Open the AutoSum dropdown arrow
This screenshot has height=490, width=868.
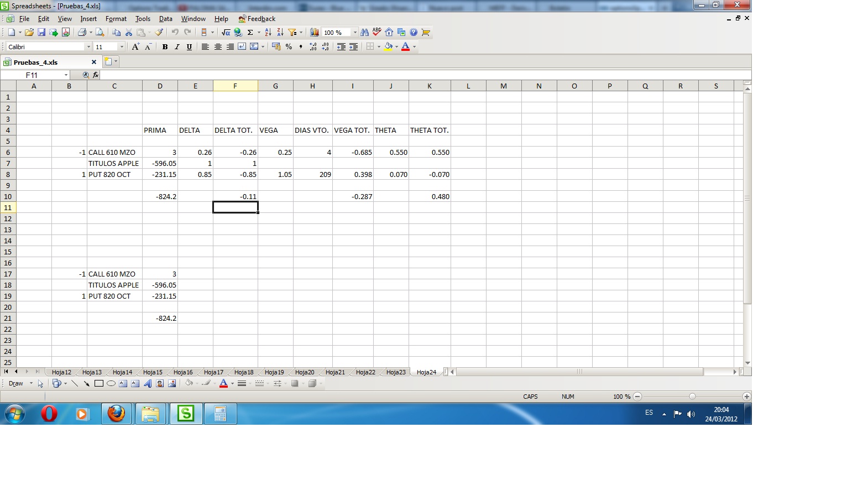pos(259,33)
